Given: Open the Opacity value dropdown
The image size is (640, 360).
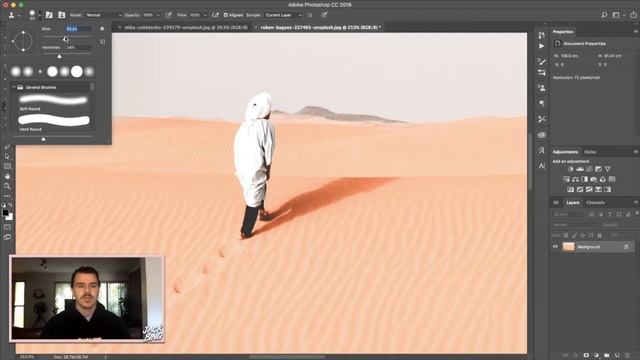Looking at the screenshot, I should [x=158, y=15].
